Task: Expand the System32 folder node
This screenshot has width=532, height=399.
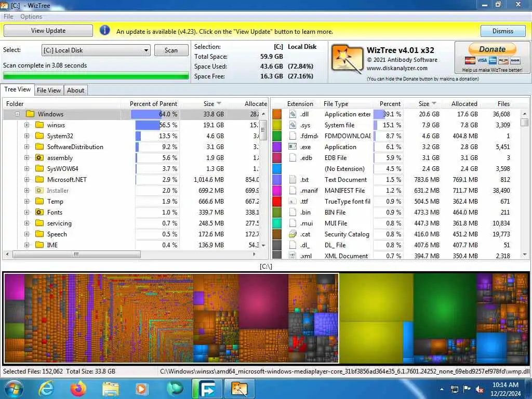Action: [27, 136]
